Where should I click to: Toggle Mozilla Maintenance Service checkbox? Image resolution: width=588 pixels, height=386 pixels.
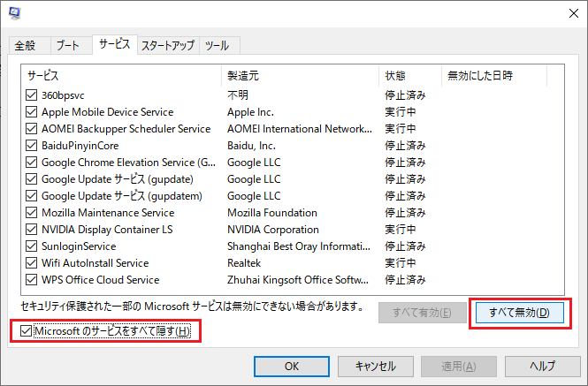(x=32, y=213)
